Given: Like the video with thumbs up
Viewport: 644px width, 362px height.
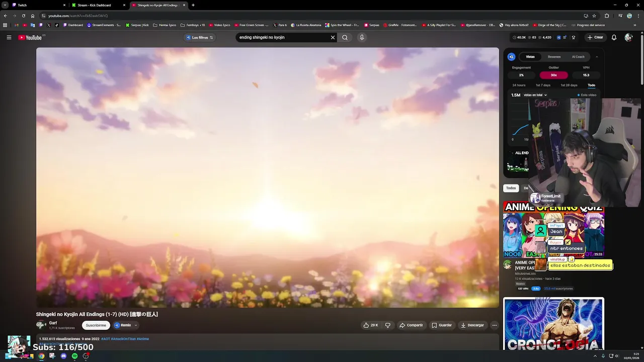Looking at the screenshot, I should (x=370, y=325).
